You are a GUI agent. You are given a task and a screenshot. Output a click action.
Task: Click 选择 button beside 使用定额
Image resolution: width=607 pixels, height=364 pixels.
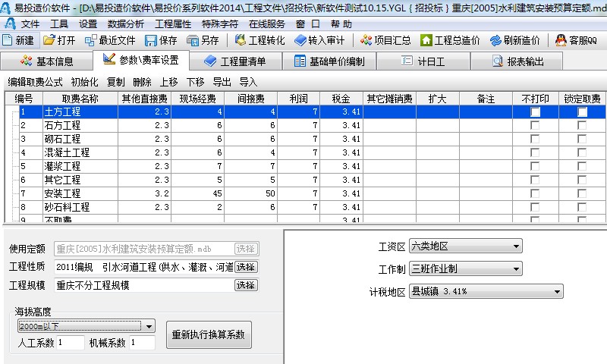pyautogui.click(x=246, y=248)
